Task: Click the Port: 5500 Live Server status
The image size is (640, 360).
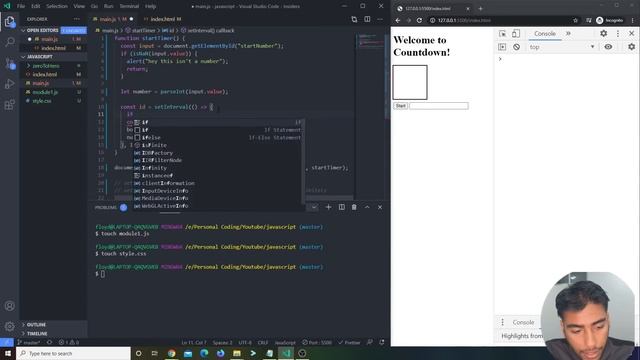Action: coord(317,342)
